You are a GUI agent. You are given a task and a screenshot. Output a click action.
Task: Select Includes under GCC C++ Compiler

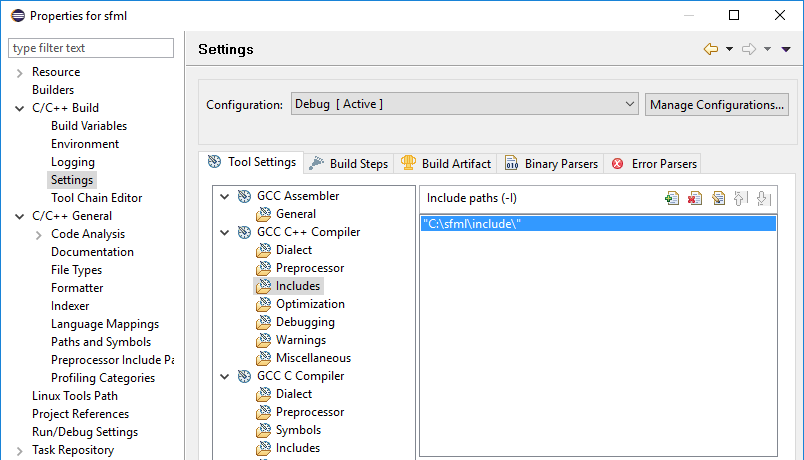pos(297,286)
